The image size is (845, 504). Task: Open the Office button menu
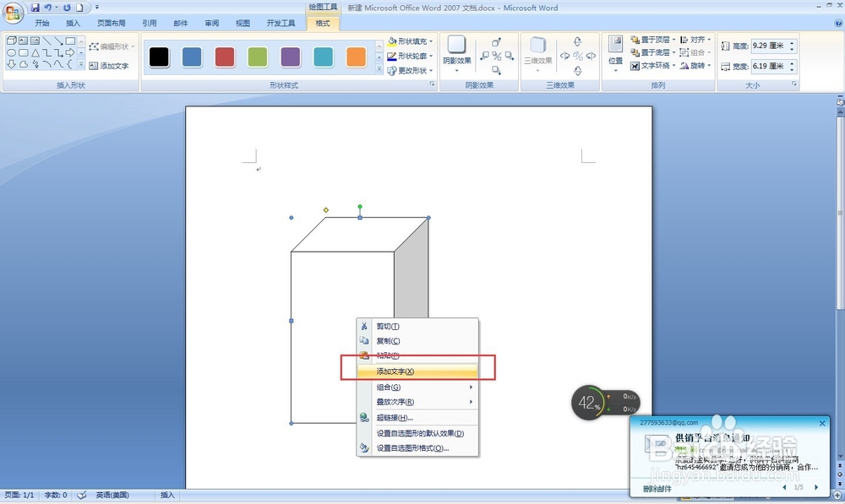coord(13,13)
